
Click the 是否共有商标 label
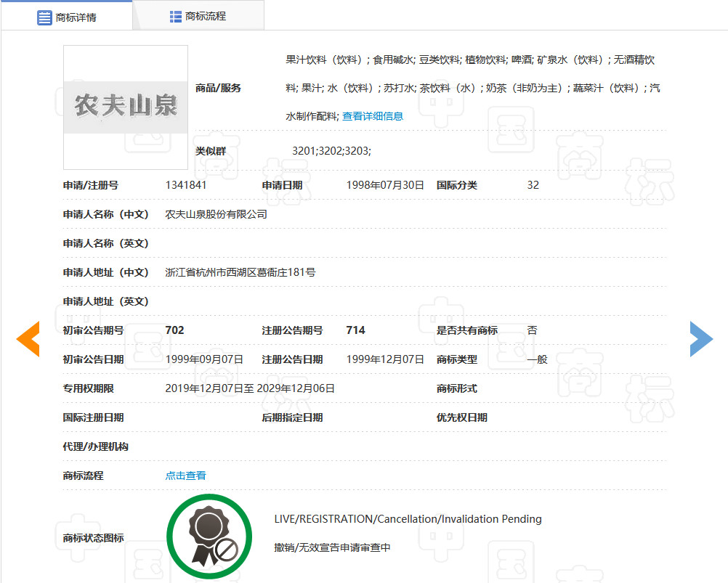467,330
